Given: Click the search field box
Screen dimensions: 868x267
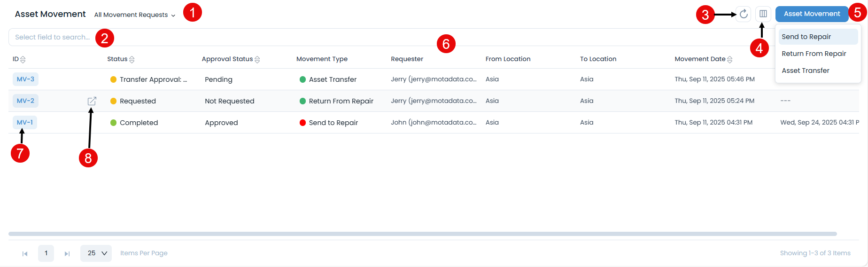Looking at the screenshot, I should (52, 37).
